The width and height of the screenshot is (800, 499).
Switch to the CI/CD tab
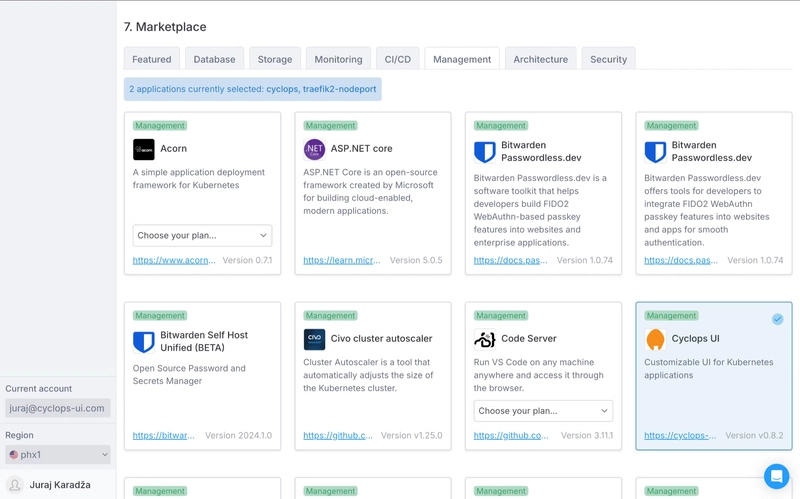click(397, 59)
